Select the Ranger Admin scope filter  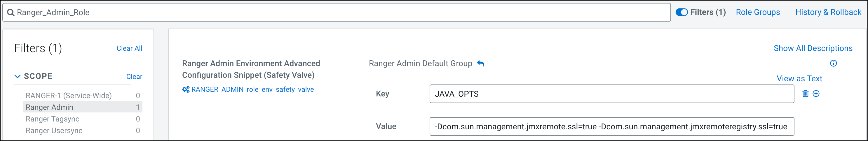tap(49, 107)
